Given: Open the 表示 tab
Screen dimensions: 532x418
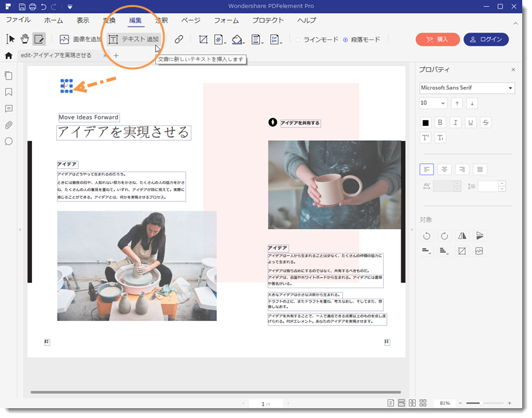Looking at the screenshot, I should (83, 20).
